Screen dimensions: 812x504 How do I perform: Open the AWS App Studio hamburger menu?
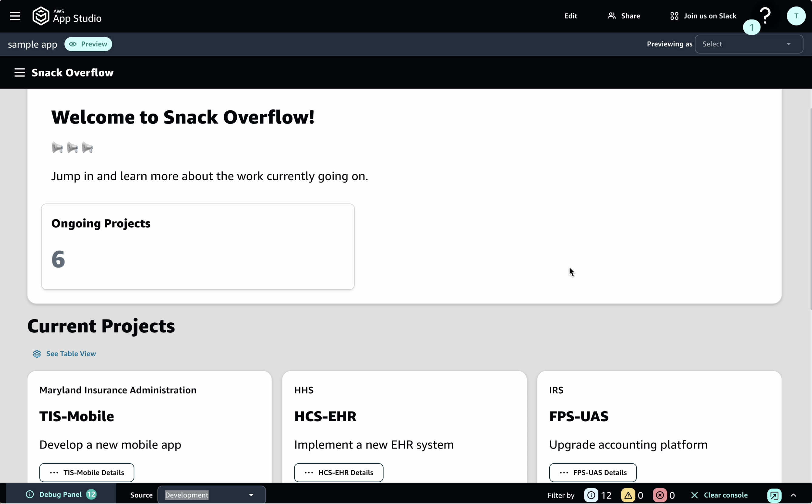[15, 16]
